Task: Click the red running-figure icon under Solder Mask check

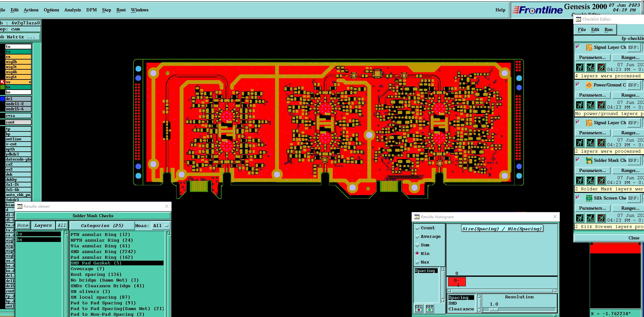Action: [x=601, y=180]
